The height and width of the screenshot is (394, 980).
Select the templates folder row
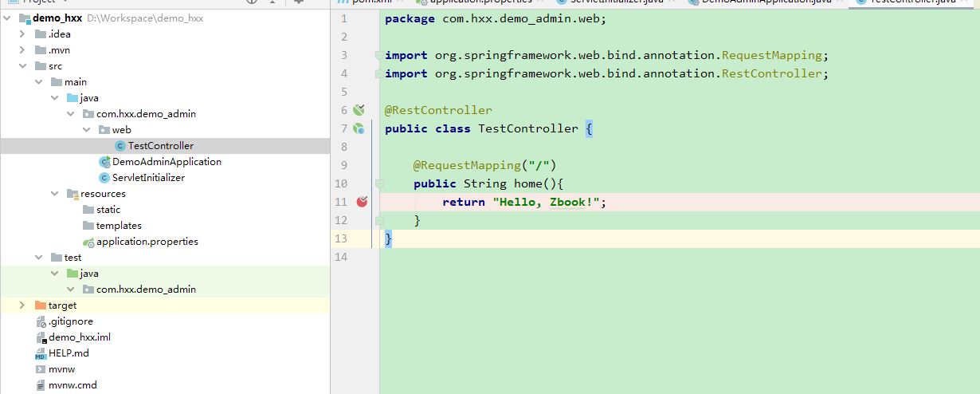(165, 226)
